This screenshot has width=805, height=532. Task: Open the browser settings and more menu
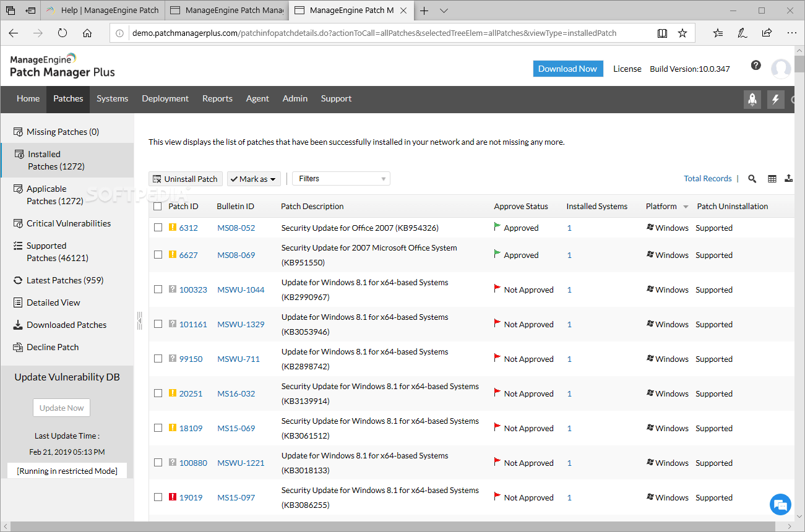coord(791,33)
